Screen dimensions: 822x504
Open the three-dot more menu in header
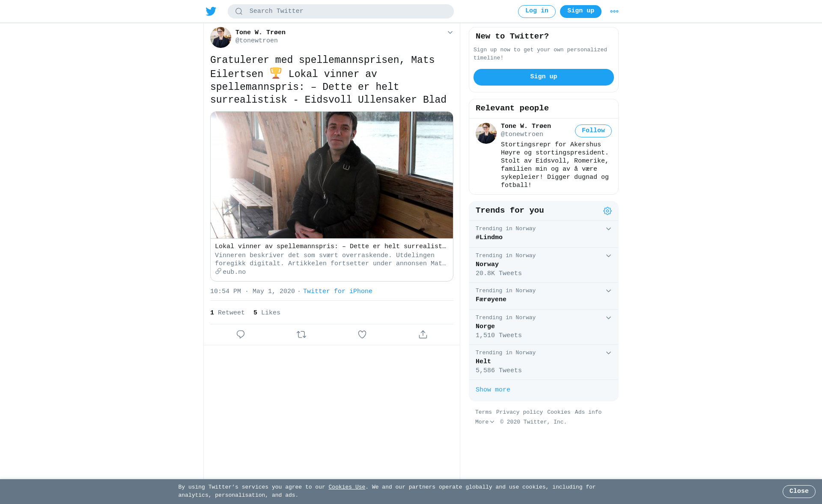(614, 12)
